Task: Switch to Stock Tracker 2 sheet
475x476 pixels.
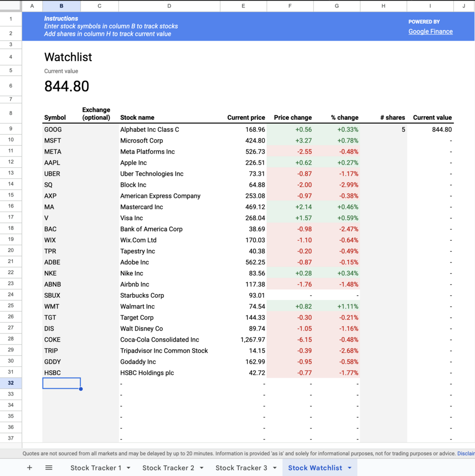Action: pyautogui.click(x=168, y=468)
